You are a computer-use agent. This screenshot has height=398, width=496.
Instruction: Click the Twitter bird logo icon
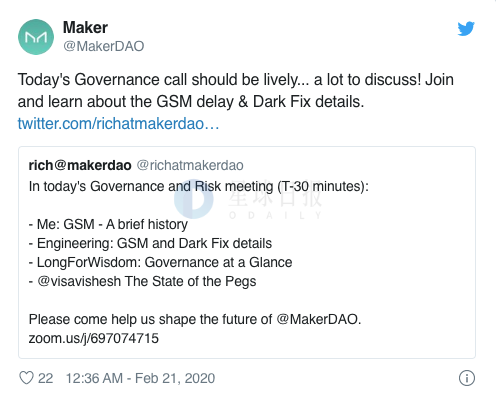[x=466, y=29]
